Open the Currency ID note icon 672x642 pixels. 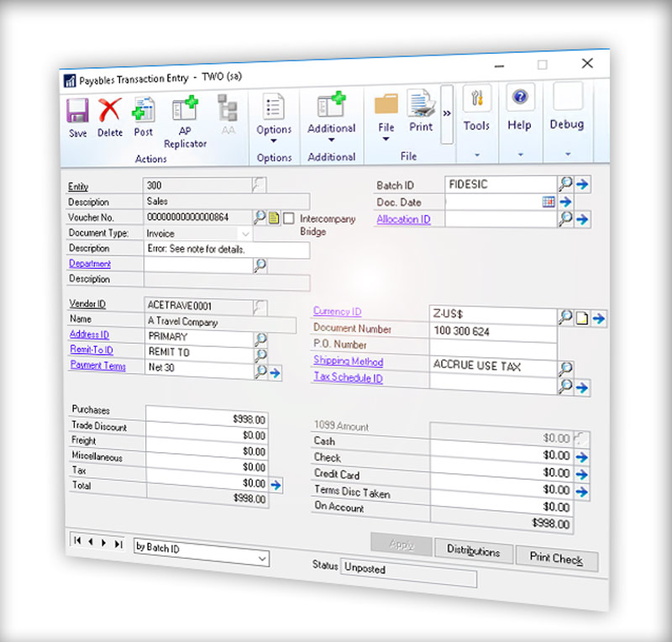click(581, 318)
